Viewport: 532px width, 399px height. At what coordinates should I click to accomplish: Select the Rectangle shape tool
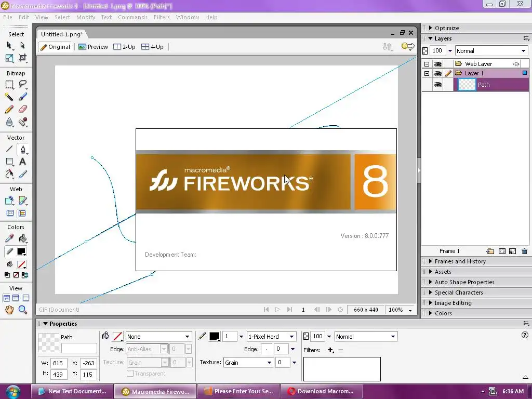(9, 162)
